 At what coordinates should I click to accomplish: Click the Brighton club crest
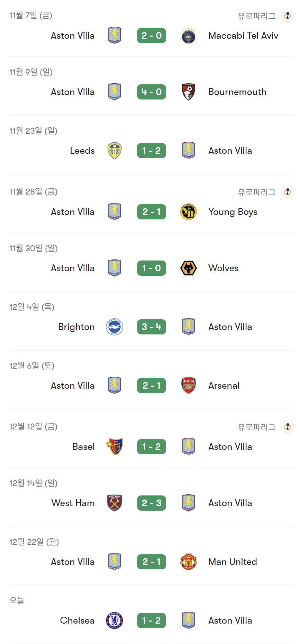(115, 327)
